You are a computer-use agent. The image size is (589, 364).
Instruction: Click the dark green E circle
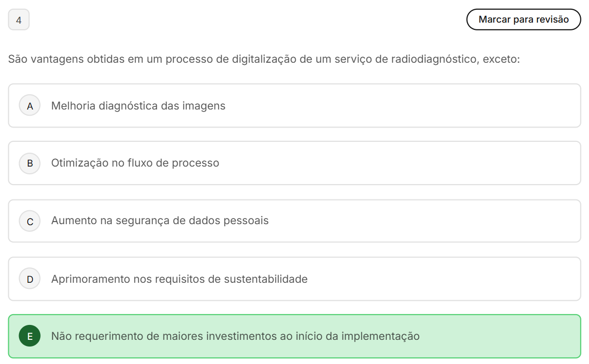point(30,336)
